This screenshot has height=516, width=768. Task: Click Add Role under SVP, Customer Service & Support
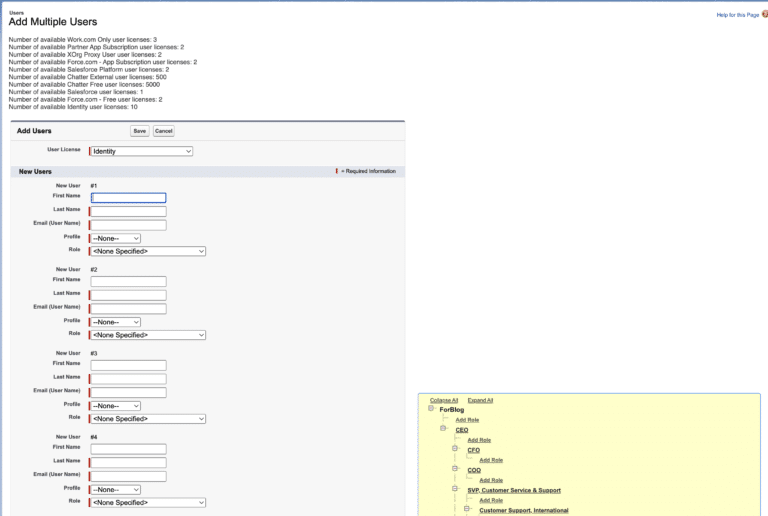[491, 500]
